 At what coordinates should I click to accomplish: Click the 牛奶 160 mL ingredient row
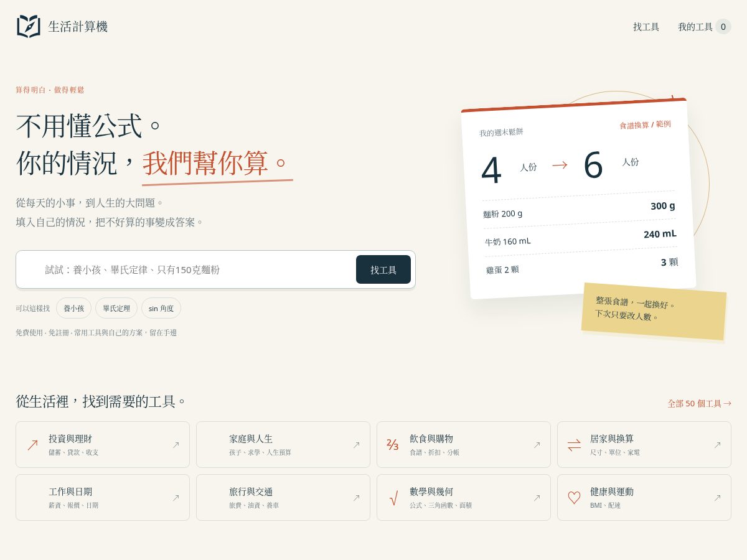[x=581, y=238]
